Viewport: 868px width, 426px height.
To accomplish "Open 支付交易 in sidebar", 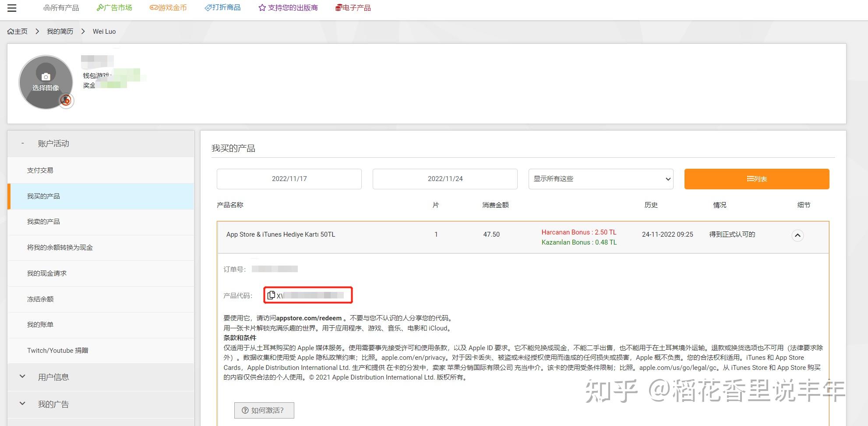I will coord(100,170).
